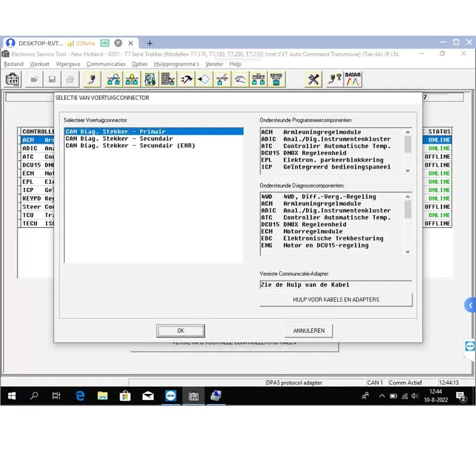Viewport: 476px width, 476px height.
Task: Select CAN Diag. Stekker - Secundair (EHR)
Action: [154, 145]
